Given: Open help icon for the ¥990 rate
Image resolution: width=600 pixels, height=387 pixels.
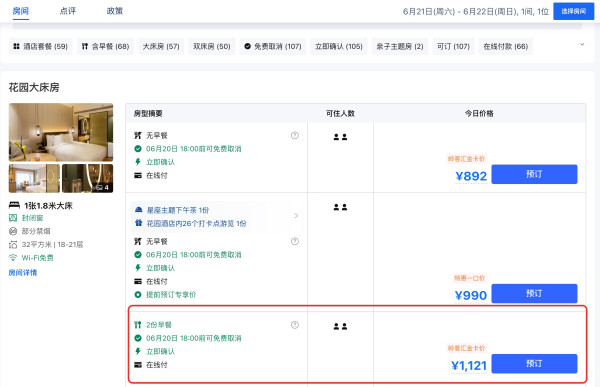Looking at the screenshot, I should click(x=295, y=241).
